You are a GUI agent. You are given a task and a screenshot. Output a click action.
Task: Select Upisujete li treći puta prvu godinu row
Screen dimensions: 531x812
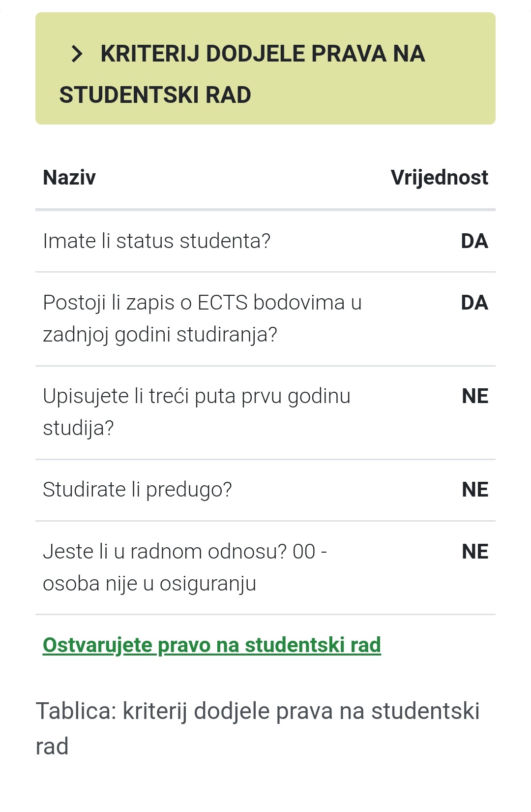265,412
